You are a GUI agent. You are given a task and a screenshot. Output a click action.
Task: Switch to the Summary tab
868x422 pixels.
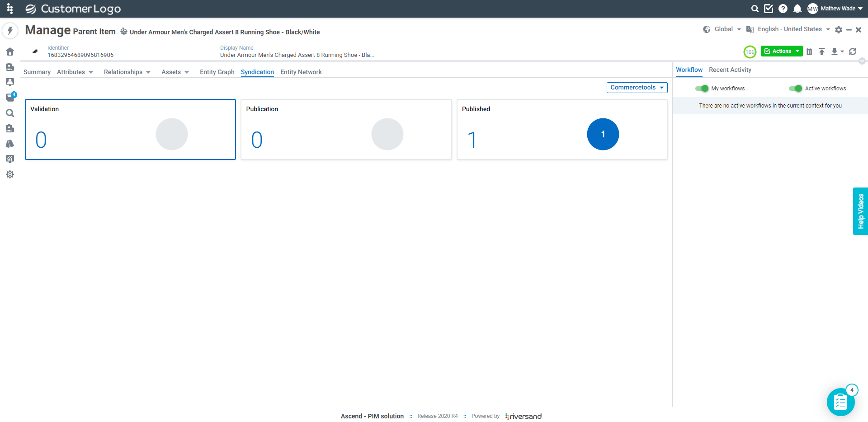[37, 72]
